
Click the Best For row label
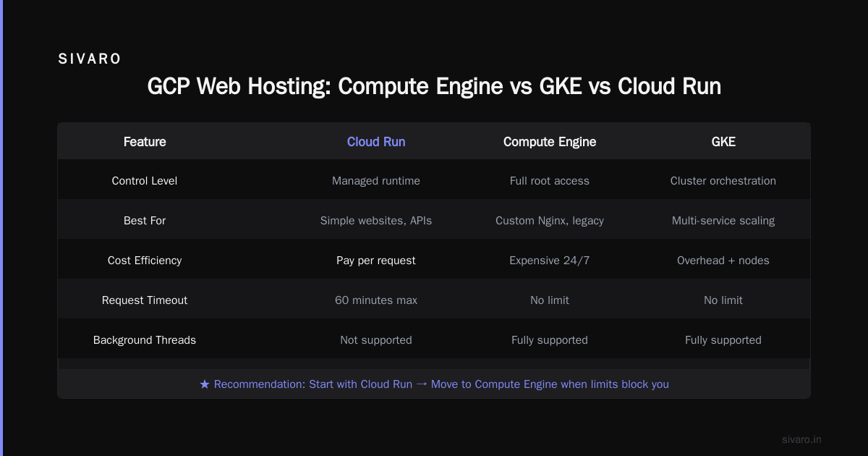(x=145, y=221)
